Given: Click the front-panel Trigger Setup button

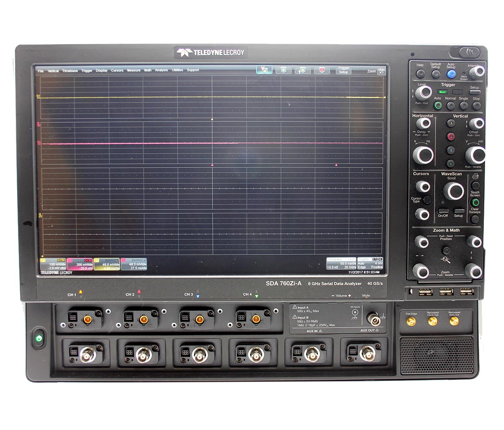Looking at the screenshot, I should click(475, 91).
